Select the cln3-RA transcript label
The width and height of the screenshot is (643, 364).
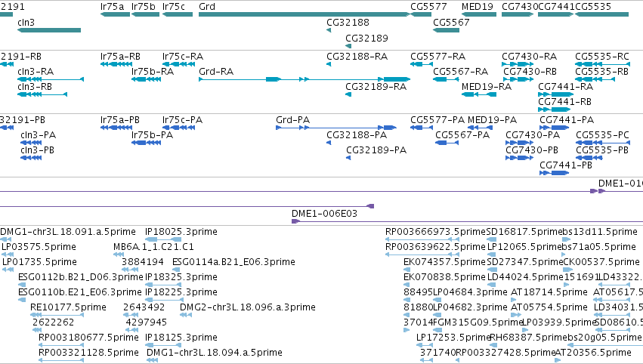pos(36,72)
